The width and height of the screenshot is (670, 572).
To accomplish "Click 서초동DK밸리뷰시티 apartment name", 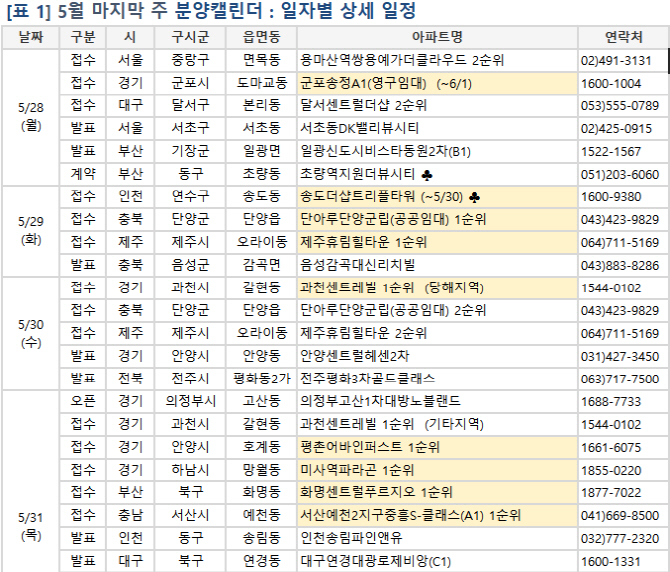I will (x=359, y=128).
